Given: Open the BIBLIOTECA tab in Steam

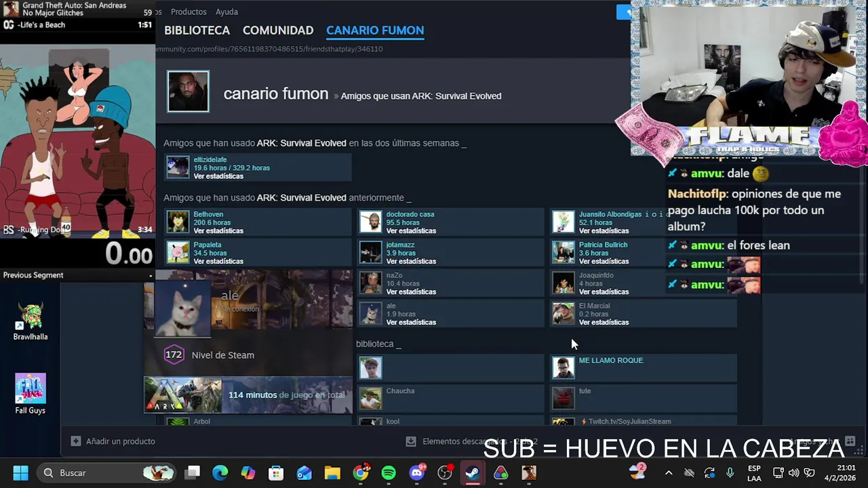Looking at the screenshot, I should tap(197, 30).
